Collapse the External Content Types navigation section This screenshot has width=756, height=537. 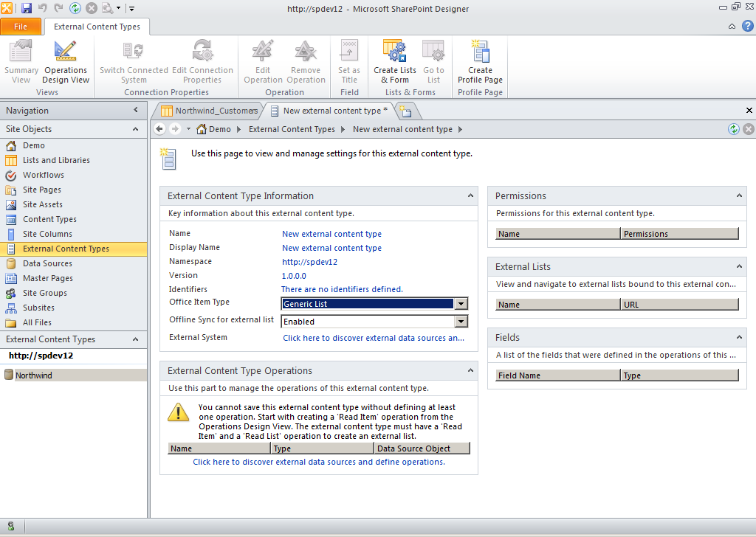[136, 339]
